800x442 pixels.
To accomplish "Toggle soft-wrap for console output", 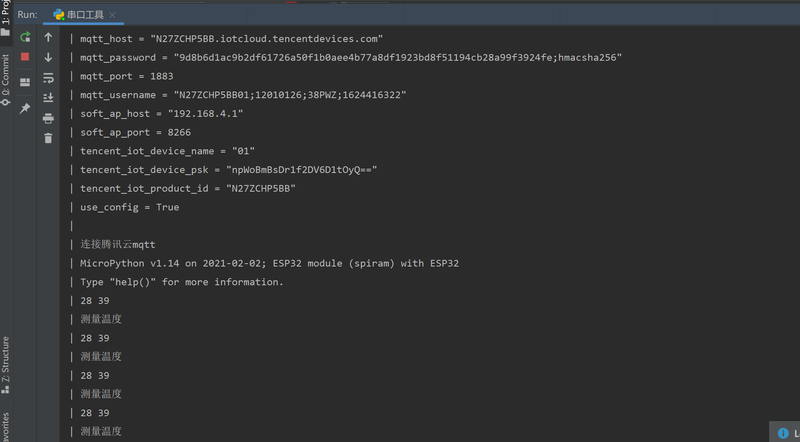I will point(48,78).
